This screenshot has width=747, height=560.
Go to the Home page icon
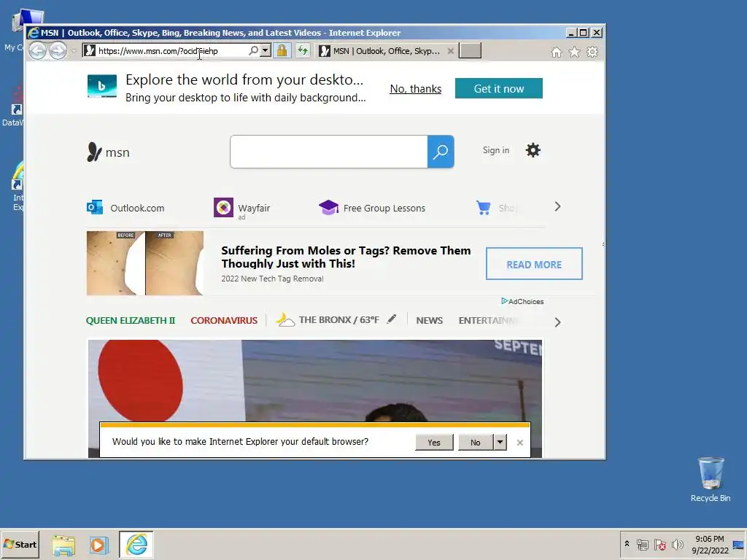557,52
